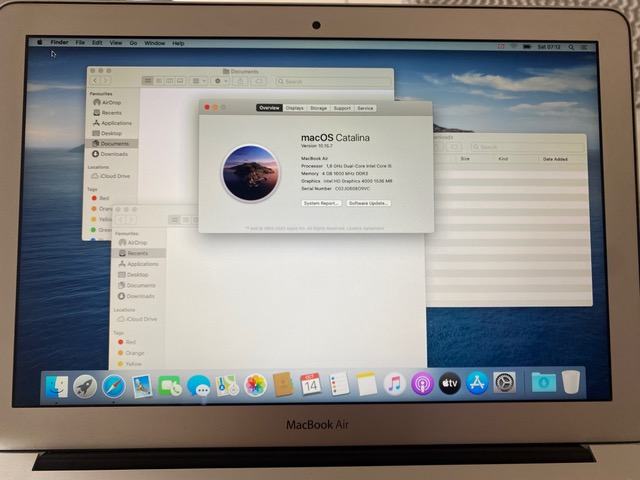Screen dimensions: 640x480
Task: Select Applications in Documents window sidebar
Action: click(112, 123)
